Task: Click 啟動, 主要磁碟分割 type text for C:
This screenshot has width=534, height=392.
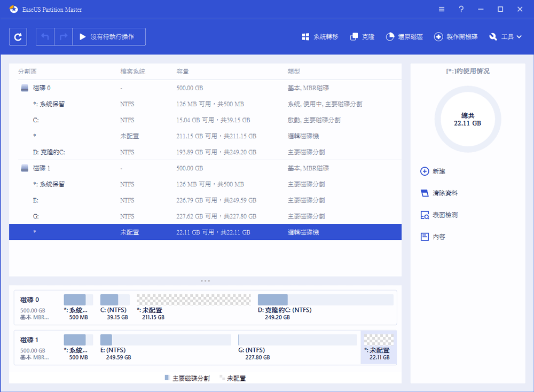Action: tap(314, 120)
